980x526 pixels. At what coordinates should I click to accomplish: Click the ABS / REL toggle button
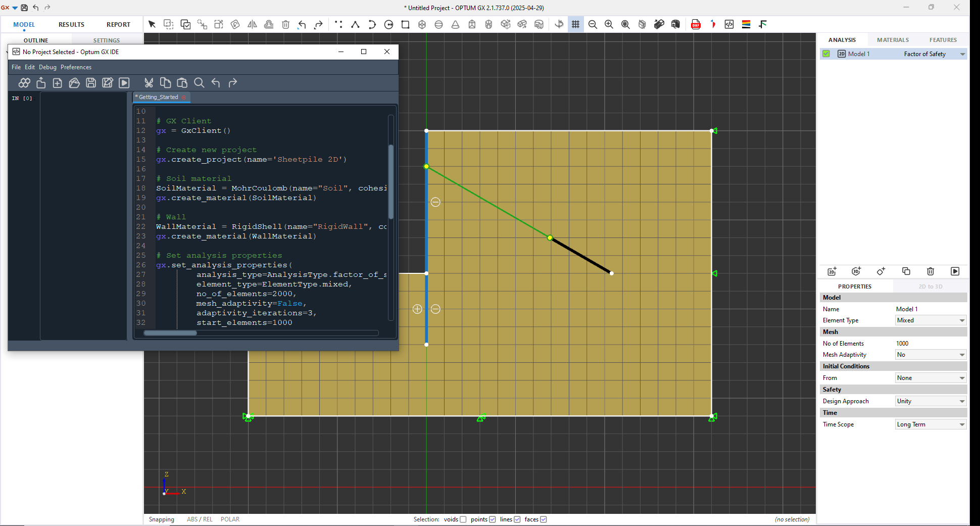click(x=200, y=519)
